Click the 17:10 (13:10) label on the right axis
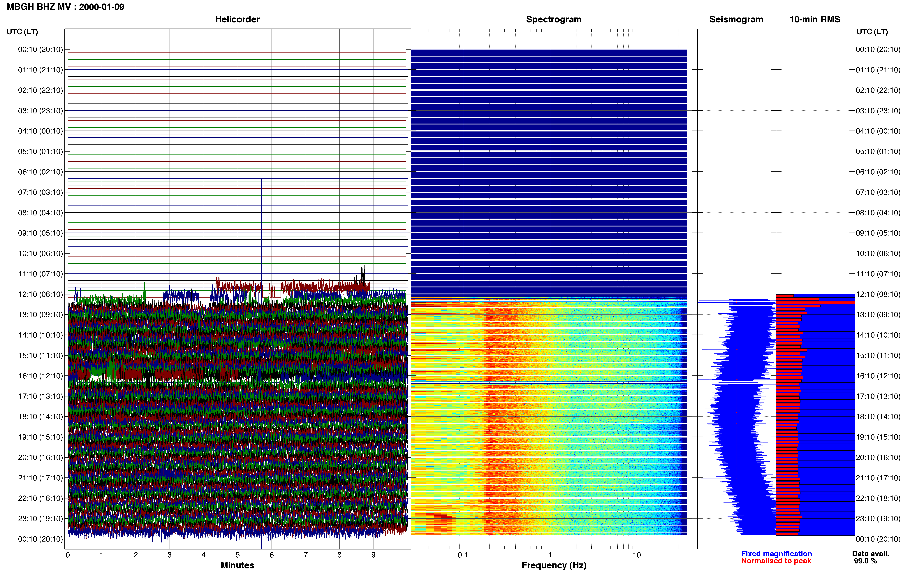The height and width of the screenshot is (578, 924). click(x=878, y=396)
